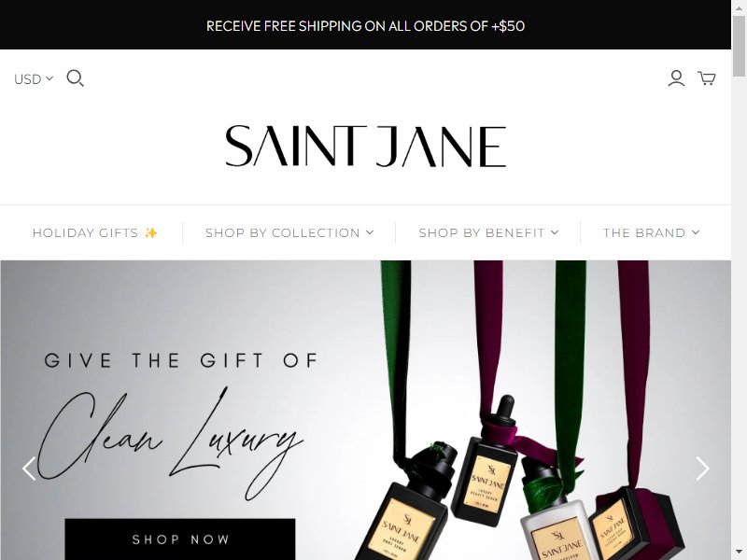
Task: Click the Shop Now button
Action: coord(180,539)
